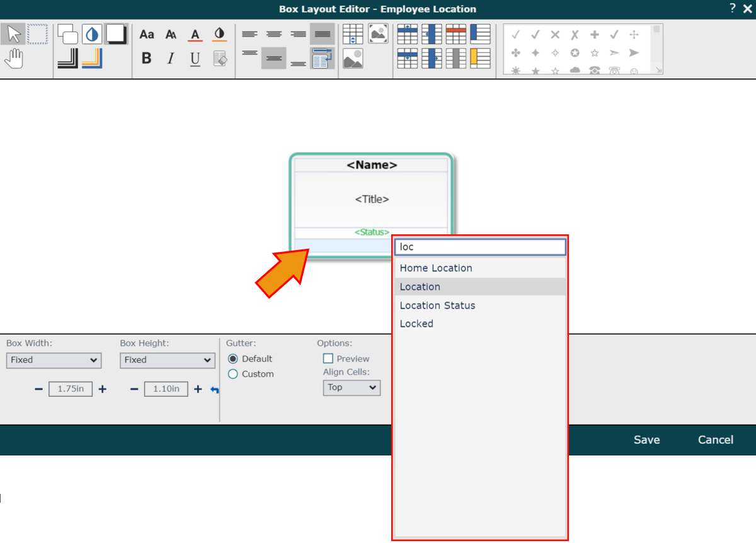Open the Aa font selector

tap(147, 34)
